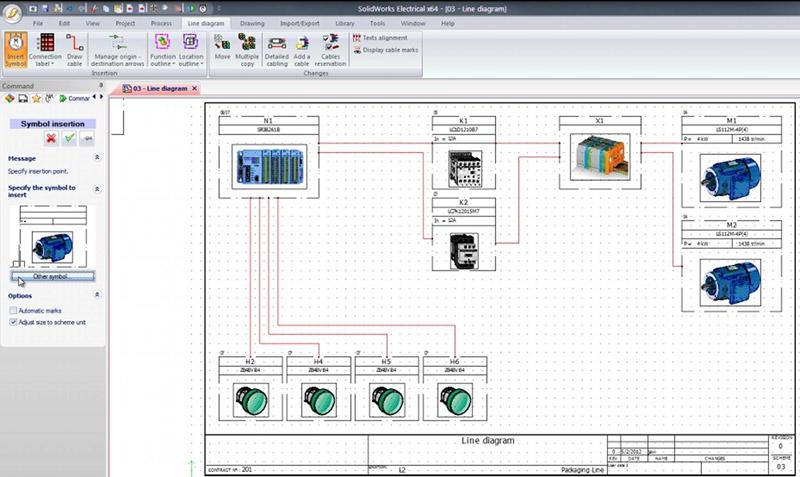800x477 pixels.
Task: Collapse the Specify the symbol to insert section
Action: point(97,189)
